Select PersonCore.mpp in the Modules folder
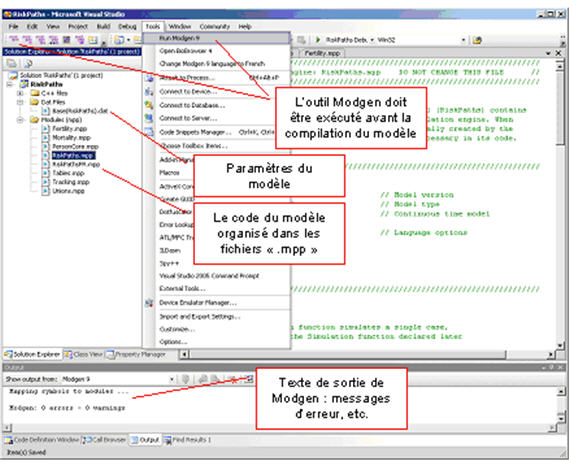The height and width of the screenshot is (465, 569). pyautogui.click(x=75, y=147)
